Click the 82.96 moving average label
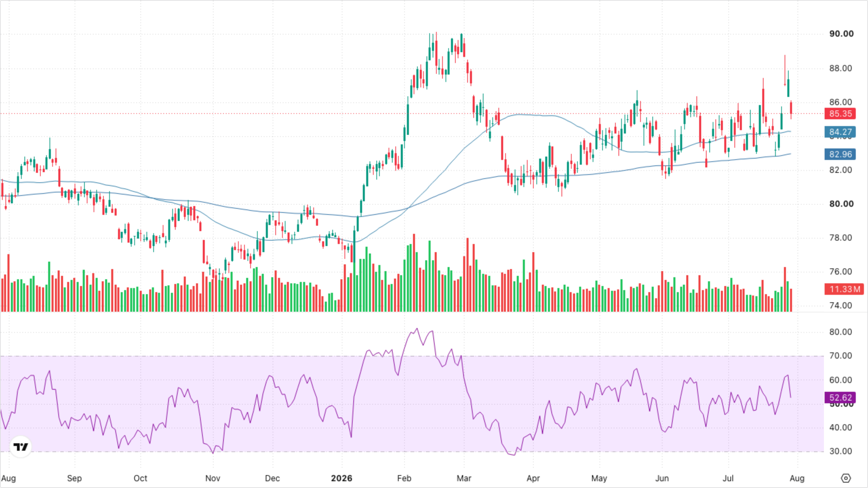Image resolution: width=868 pixels, height=488 pixels. (x=840, y=154)
